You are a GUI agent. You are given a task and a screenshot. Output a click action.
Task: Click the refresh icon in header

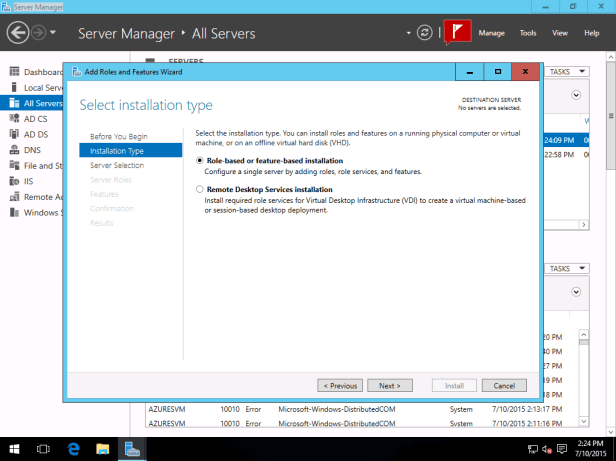(x=425, y=33)
